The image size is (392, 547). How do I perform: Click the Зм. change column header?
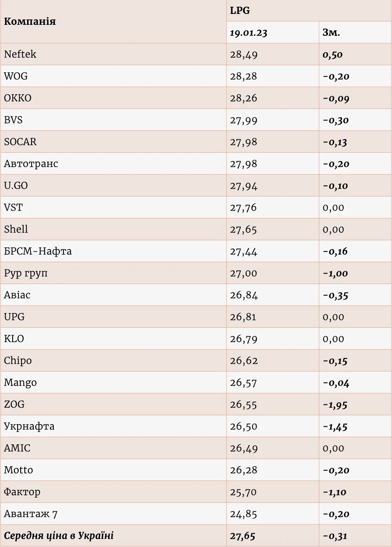coord(331,32)
